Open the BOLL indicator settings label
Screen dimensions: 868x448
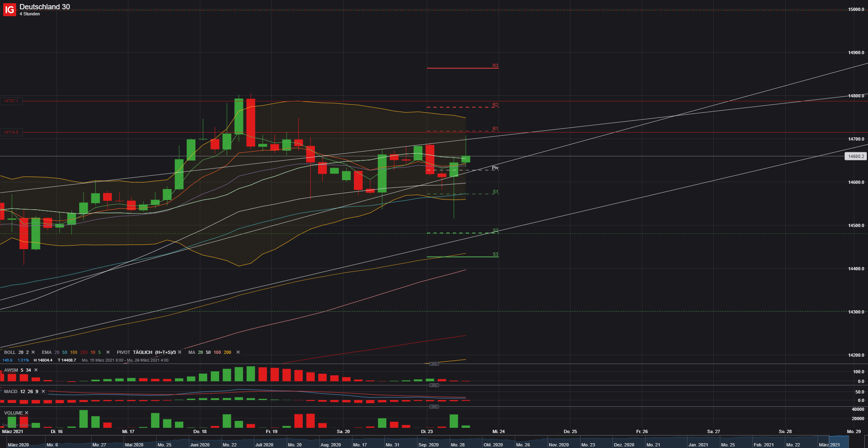tap(10, 352)
